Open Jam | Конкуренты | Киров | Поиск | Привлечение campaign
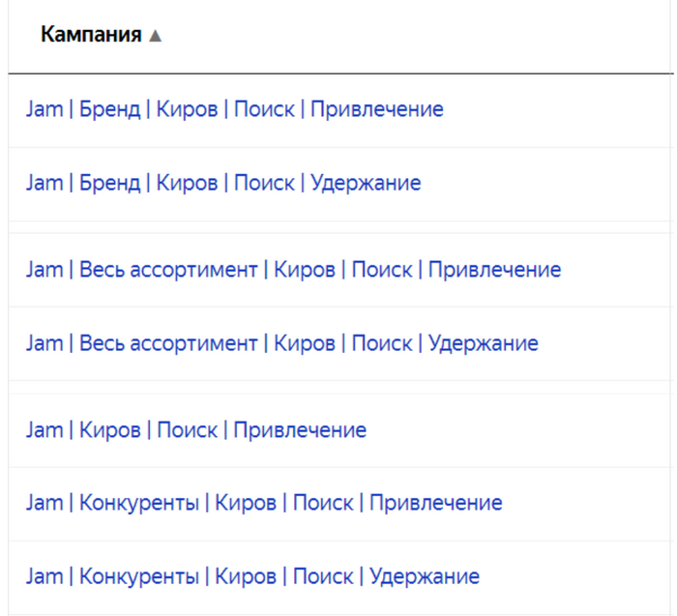 click(x=263, y=503)
